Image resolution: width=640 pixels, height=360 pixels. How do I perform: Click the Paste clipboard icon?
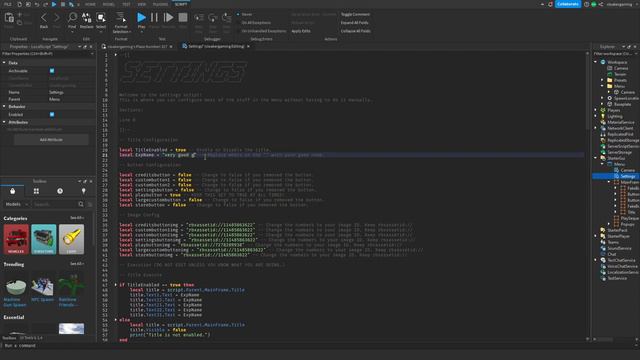tap(9, 18)
